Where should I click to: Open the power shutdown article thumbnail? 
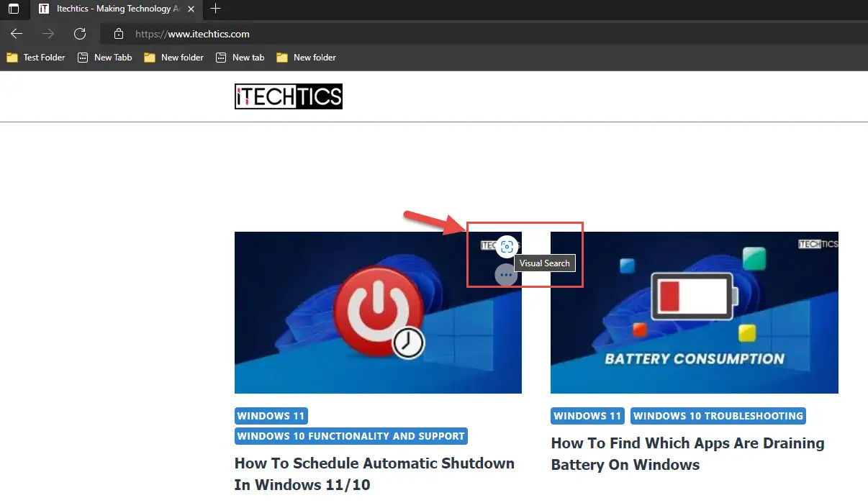(378, 312)
